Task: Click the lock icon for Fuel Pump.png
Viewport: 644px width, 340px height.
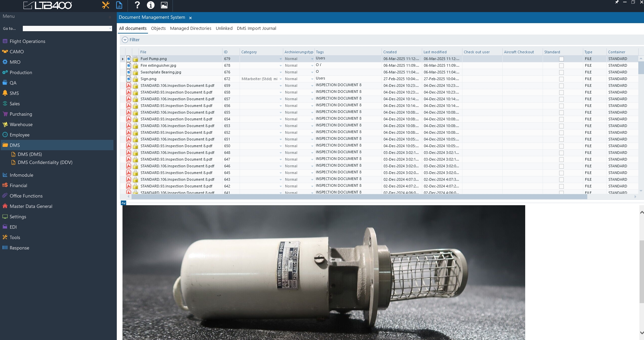Action: pyautogui.click(x=136, y=59)
